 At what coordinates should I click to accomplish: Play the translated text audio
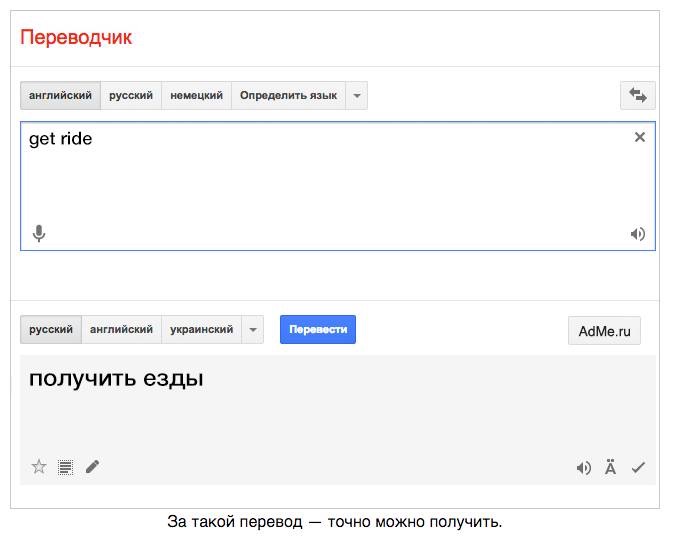click(x=584, y=467)
